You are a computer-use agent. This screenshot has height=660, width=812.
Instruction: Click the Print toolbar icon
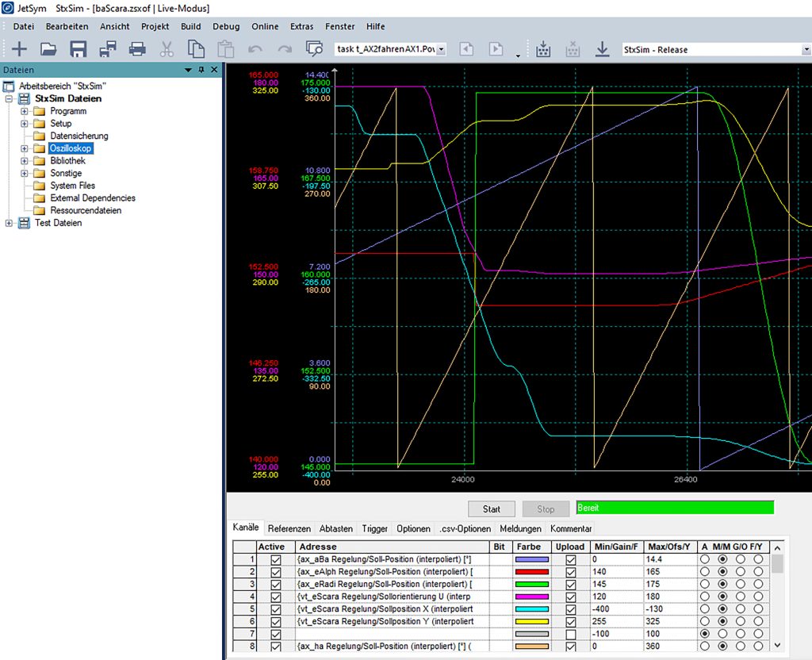(137, 49)
